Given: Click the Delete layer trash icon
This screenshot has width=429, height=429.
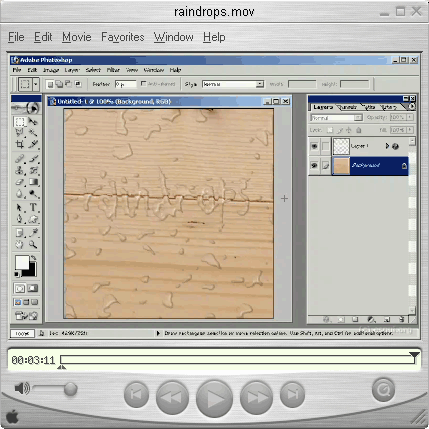Looking at the screenshot, I should (x=402, y=319).
